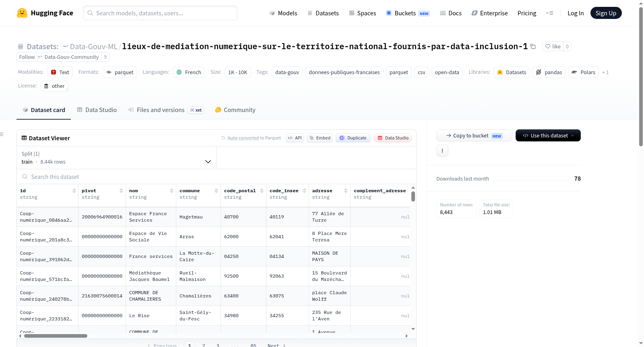Click the Sign Up button
This screenshot has height=347, width=644.
[x=606, y=13]
